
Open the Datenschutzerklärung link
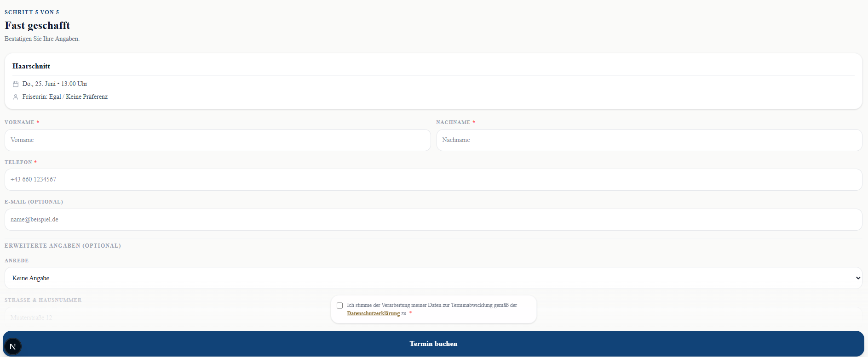373,313
